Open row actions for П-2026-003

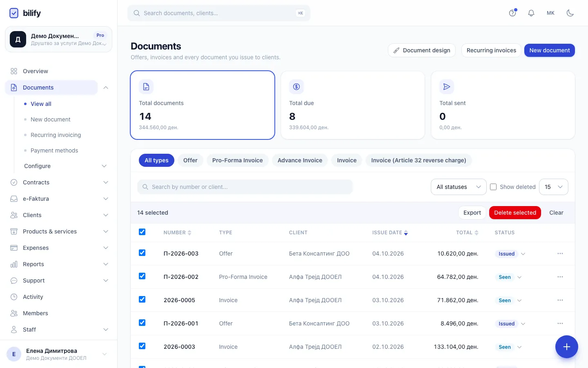[560, 254]
